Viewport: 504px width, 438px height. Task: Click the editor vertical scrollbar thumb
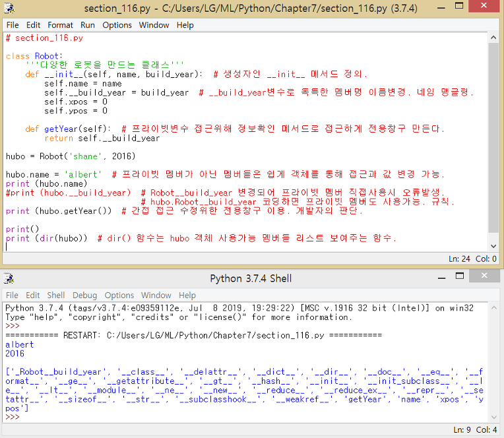pyautogui.click(x=493, y=138)
